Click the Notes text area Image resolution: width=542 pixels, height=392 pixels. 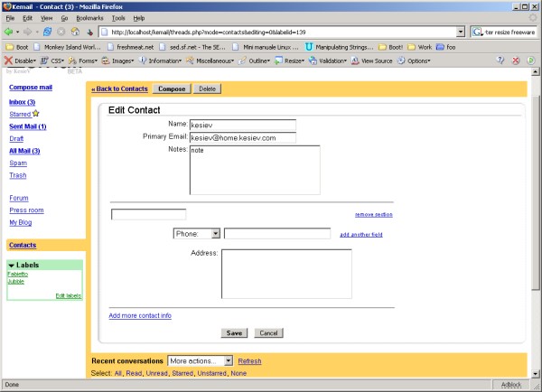click(x=255, y=170)
